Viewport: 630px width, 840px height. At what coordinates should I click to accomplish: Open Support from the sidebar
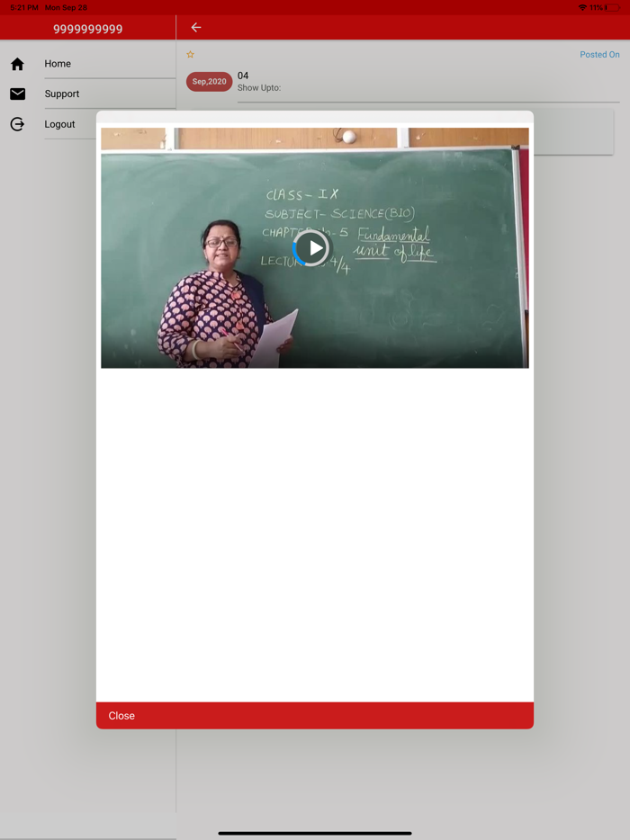pyautogui.click(x=62, y=94)
